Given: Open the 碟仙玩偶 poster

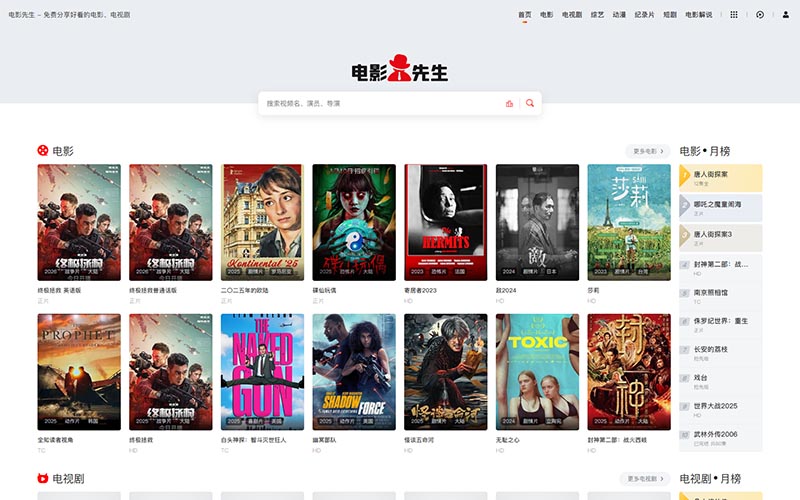Looking at the screenshot, I should [x=354, y=222].
